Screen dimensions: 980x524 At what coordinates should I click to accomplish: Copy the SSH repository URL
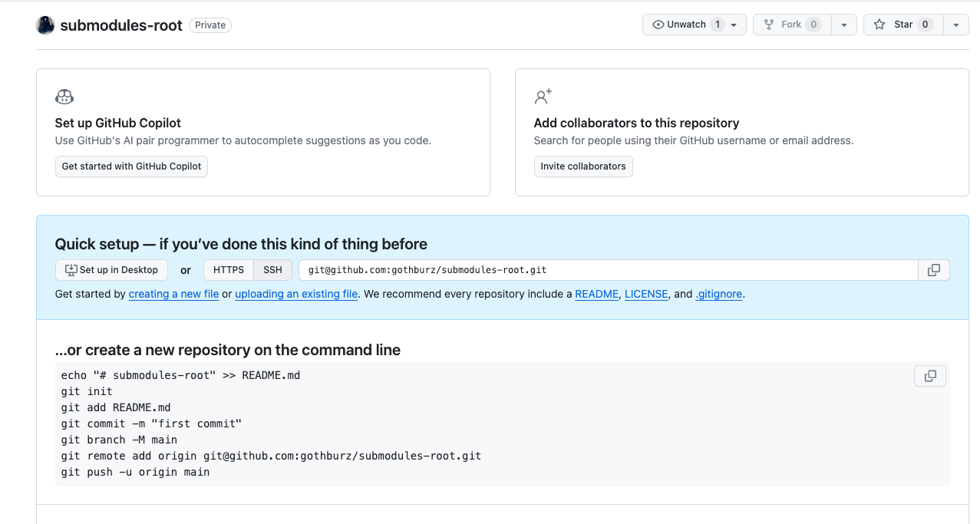click(933, 269)
